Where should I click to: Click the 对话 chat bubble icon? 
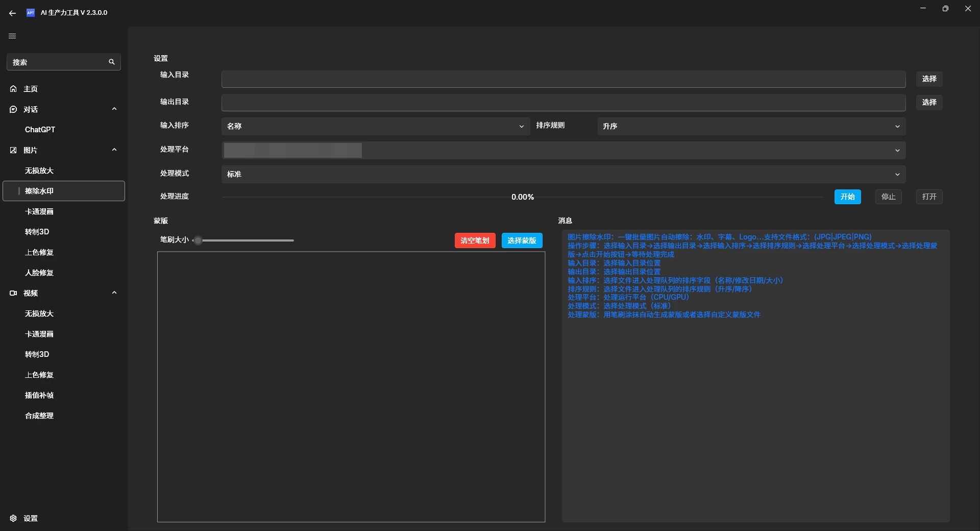(x=13, y=109)
